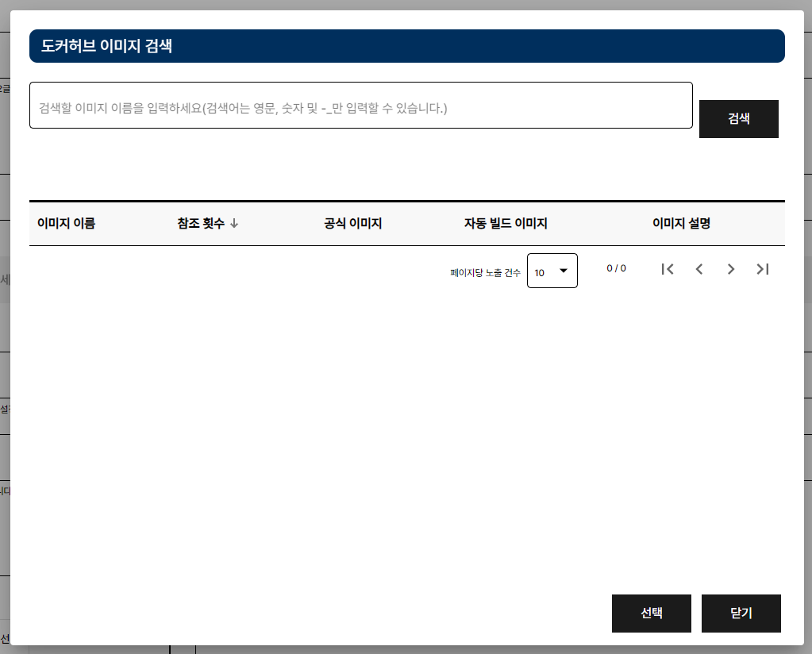Screen dimensions: 812x654
Task: Click the 공식 이미지 column header
Action: (353, 224)
